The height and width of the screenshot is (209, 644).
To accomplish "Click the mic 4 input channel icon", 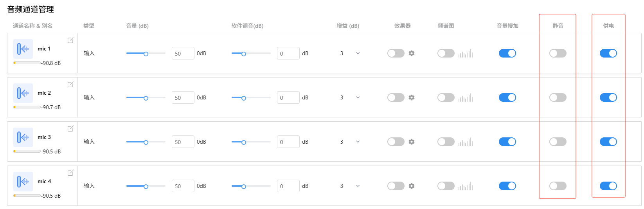I will click(x=23, y=182).
